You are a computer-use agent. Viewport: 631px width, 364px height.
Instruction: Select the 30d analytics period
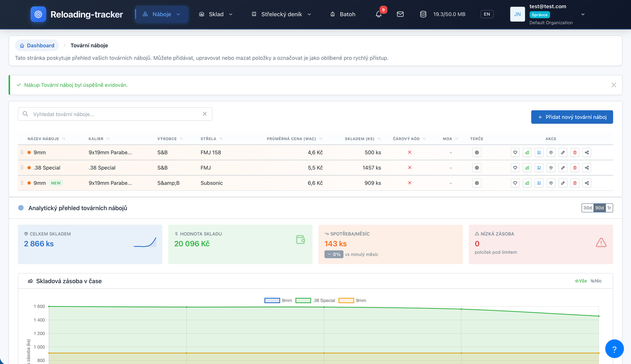[587, 208]
